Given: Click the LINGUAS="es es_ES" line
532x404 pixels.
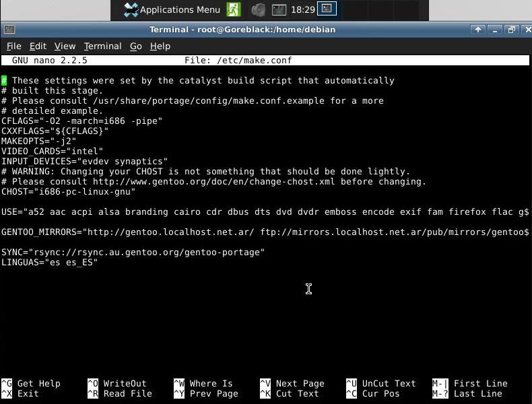Looking at the screenshot, I should (50, 263).
